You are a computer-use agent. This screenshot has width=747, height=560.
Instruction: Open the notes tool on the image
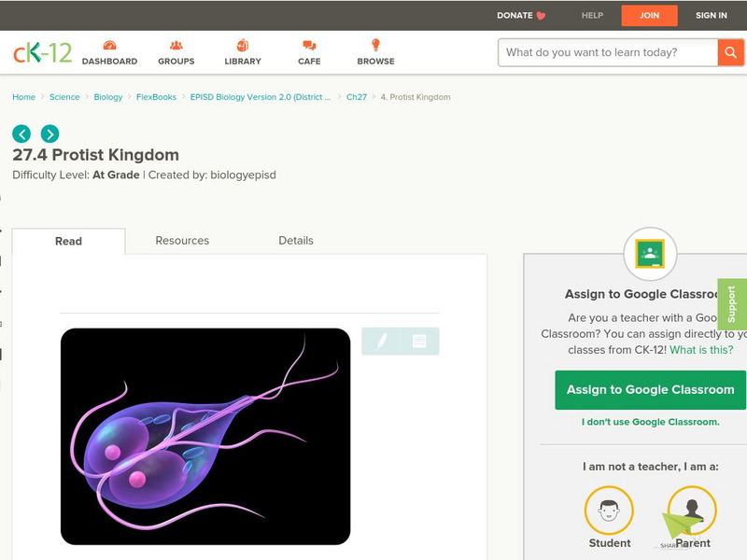click(418, 342)
